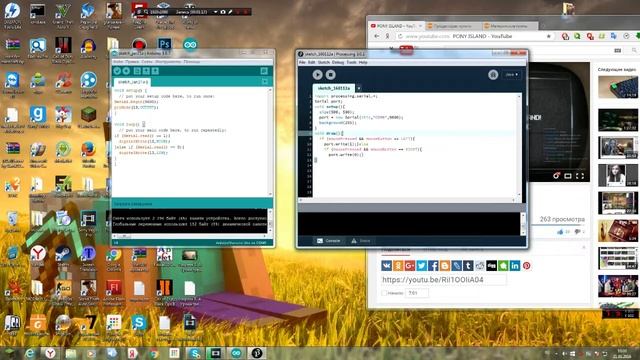This screenshot has width=640, height=360.
Task: Click Arduino Verify checkmark button
Action: [x=117, y=71]
